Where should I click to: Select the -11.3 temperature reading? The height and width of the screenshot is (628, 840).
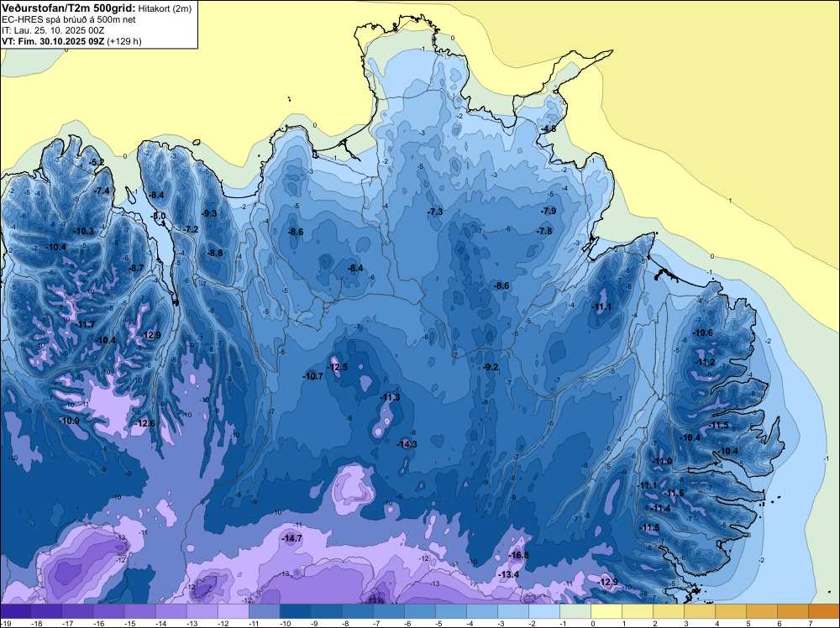[390, 397]
